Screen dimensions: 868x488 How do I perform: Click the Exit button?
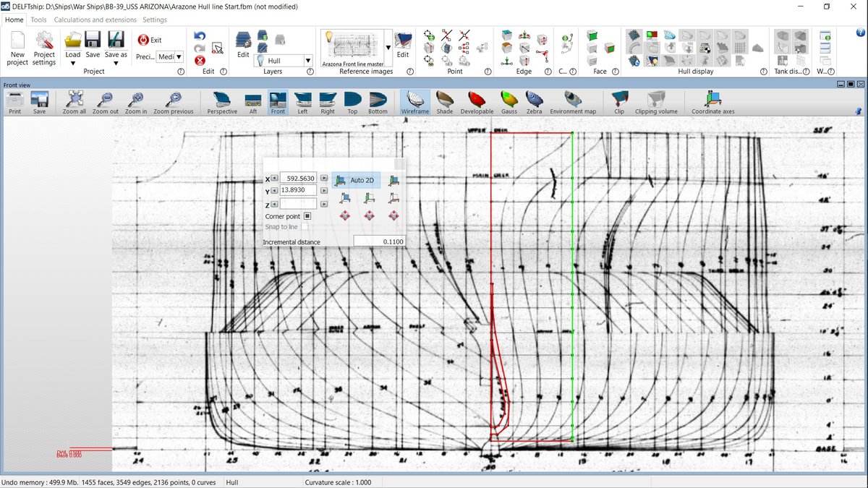[150, 40]
